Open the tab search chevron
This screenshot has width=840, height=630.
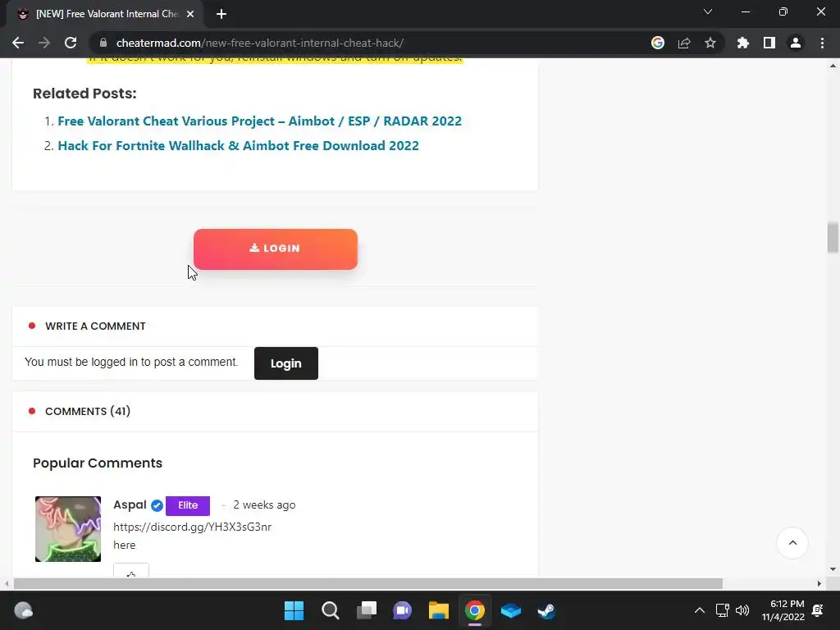tap(708, 11)
